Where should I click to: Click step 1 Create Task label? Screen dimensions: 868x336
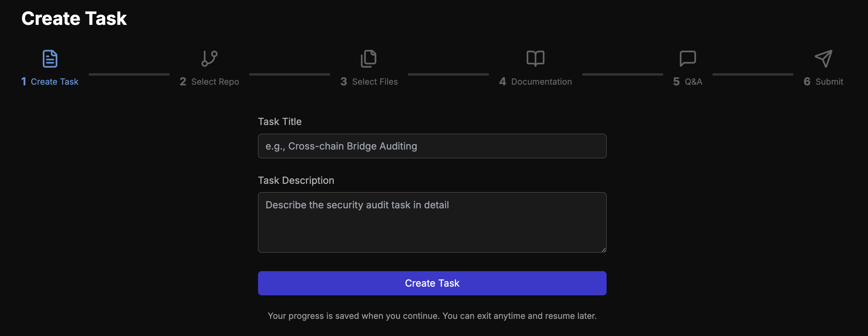coord(50,81)
